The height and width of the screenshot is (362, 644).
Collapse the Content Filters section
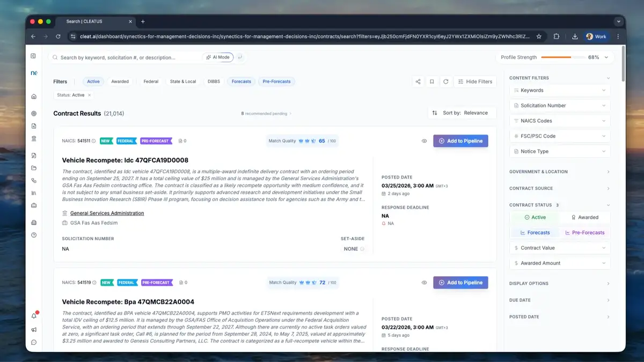pos(560,78)
